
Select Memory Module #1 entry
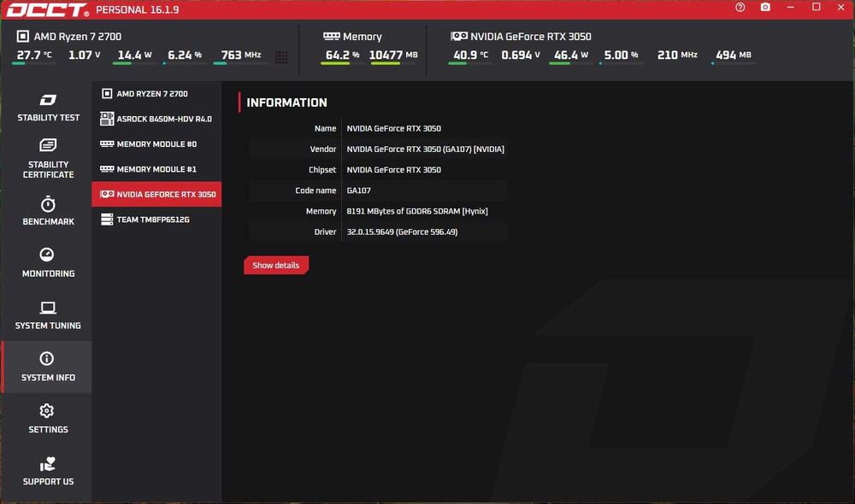point(156,169)
